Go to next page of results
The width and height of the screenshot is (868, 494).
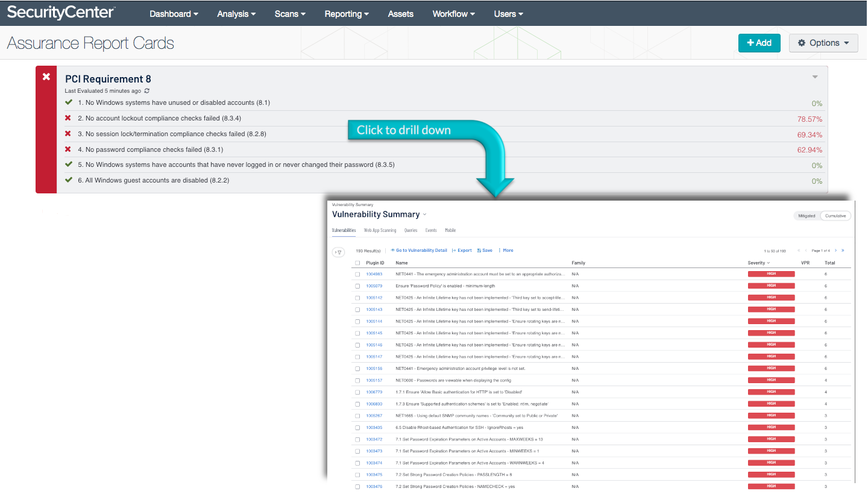[x=835, y=251]
